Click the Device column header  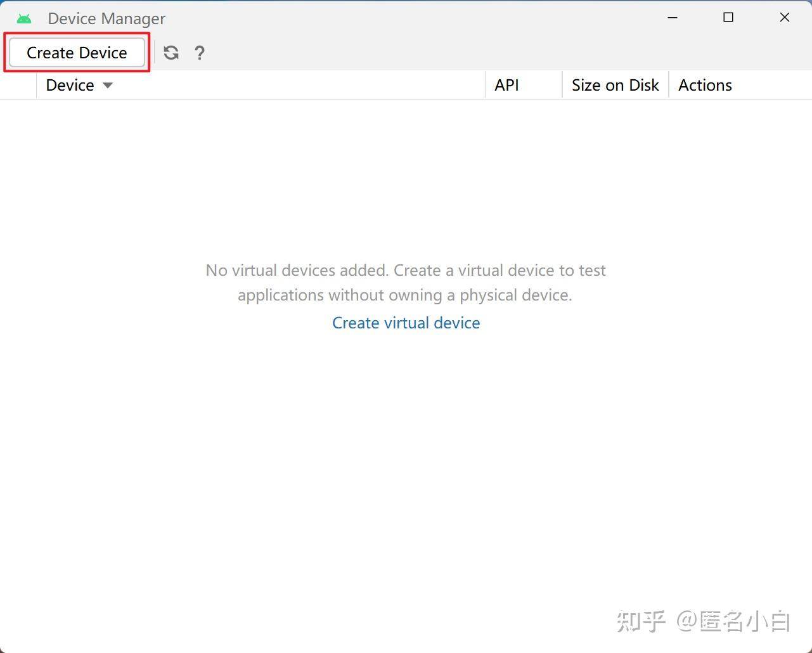[261, 85]
